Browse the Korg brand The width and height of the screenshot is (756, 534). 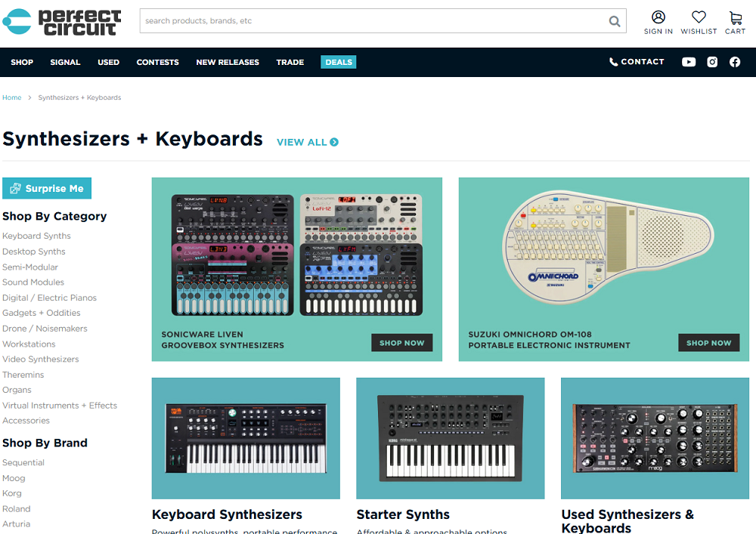pos(12,493)
